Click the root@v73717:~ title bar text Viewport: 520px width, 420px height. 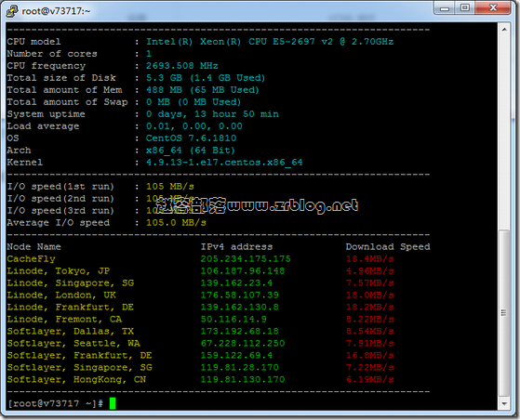click(56, 11)
